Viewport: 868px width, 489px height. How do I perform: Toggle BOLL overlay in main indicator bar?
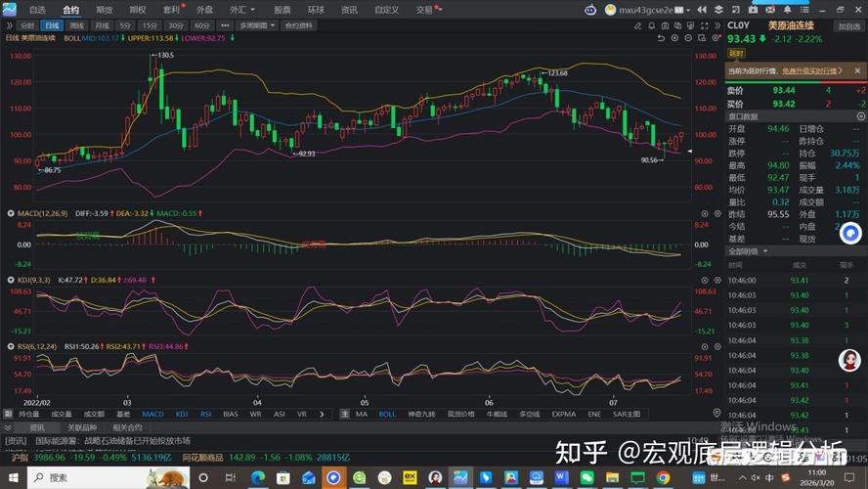387,414
